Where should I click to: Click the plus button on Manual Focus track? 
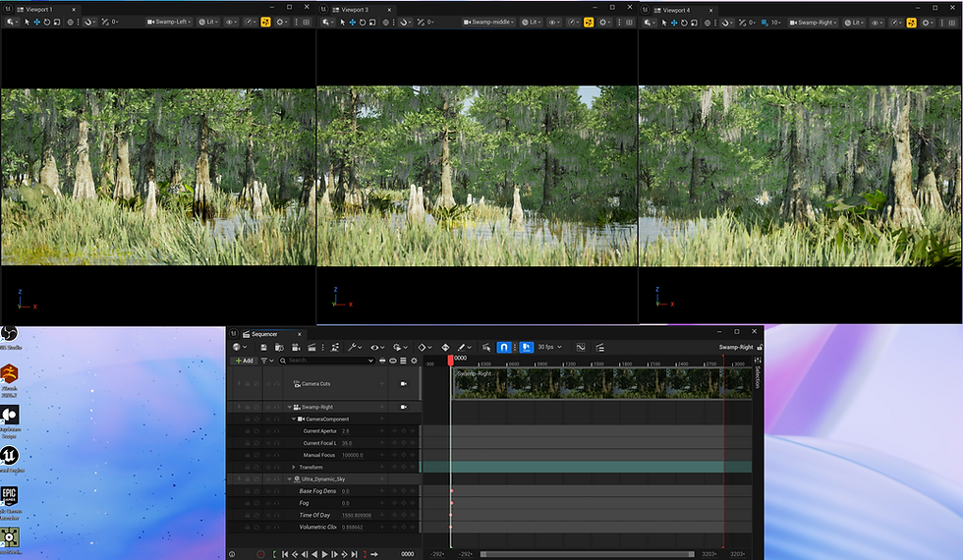pyautogui.click(x=382, y=455)
